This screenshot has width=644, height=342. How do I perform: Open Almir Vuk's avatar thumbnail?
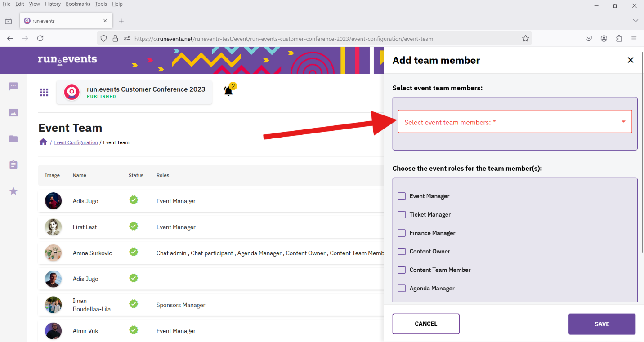tap(54, 331)
